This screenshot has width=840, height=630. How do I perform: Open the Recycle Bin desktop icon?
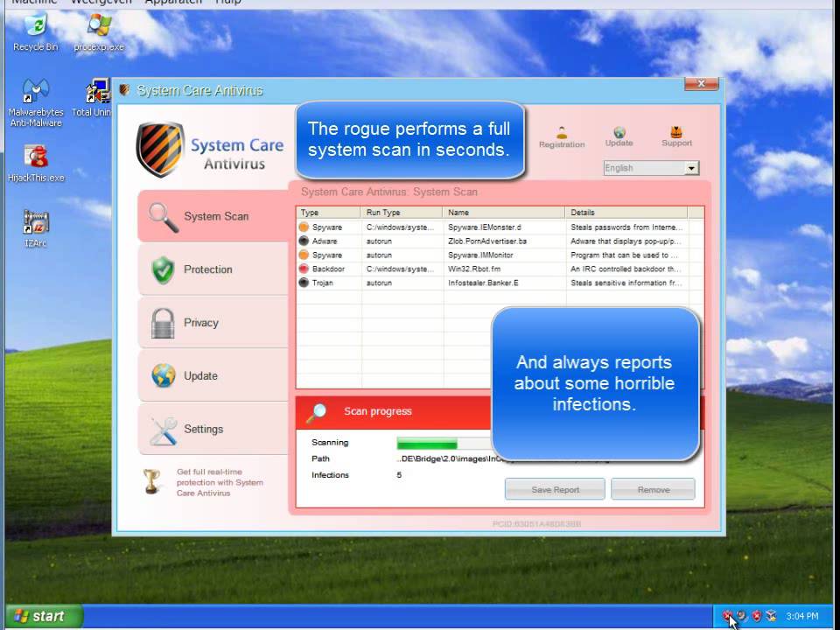click(x=35, y=33)
